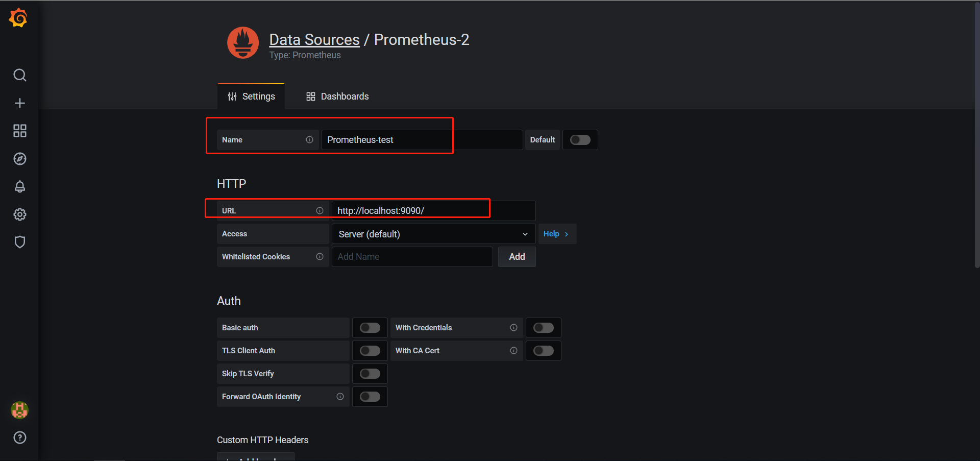This screenshot has height=461, width=980.
Task: Click the user avatar in the sidebar
Action: (x=19, y=410)
